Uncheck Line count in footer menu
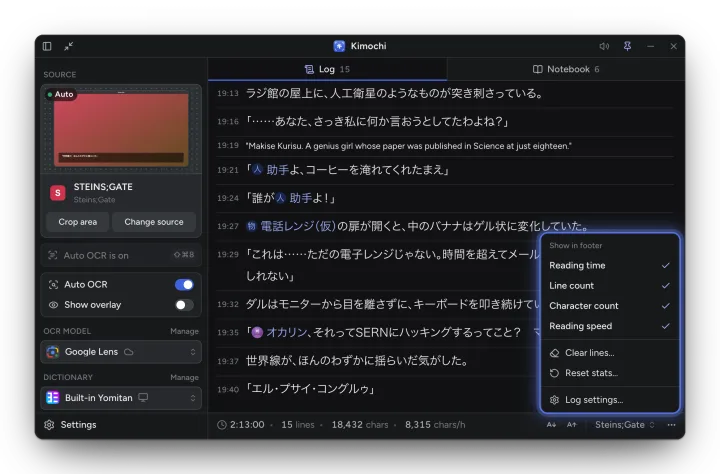This screenshot has height=474, width=720. [x=609, y=286]
